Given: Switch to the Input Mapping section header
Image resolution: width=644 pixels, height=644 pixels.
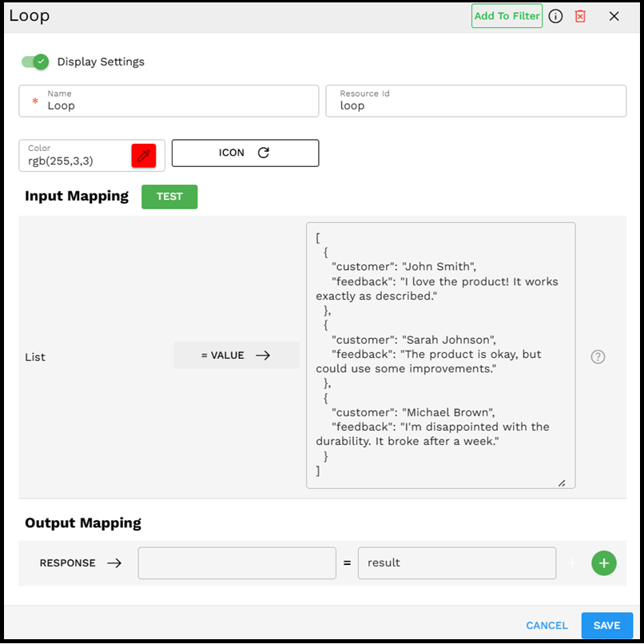Looking at the screenshot, I should pyautogui.click(x=76, y=196).
